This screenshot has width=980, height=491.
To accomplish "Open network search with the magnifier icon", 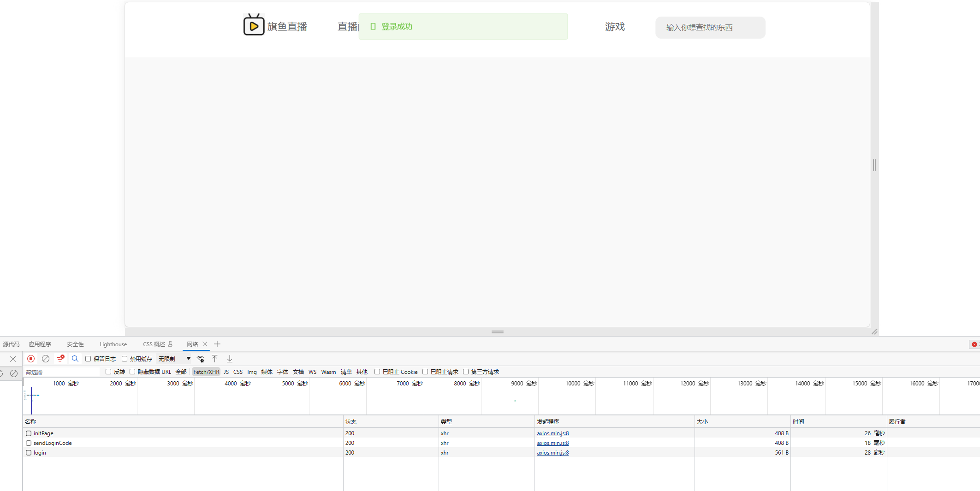I will (x=75, y=359).
